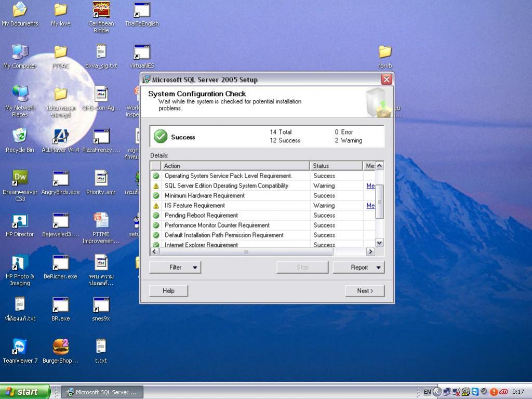532x399 pixels.
Task: Sort details by Status column header
Action: point(336,166)
